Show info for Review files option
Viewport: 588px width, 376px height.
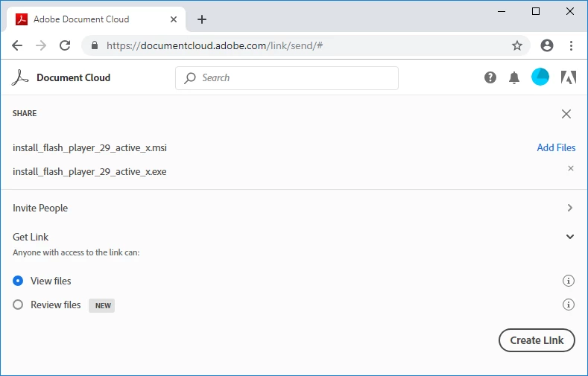569,305
